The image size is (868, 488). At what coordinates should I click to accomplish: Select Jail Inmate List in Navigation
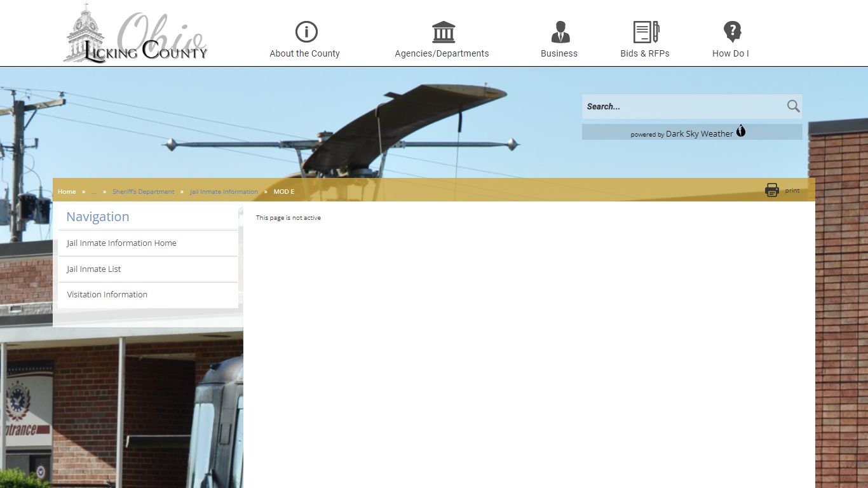click(94, 269)
